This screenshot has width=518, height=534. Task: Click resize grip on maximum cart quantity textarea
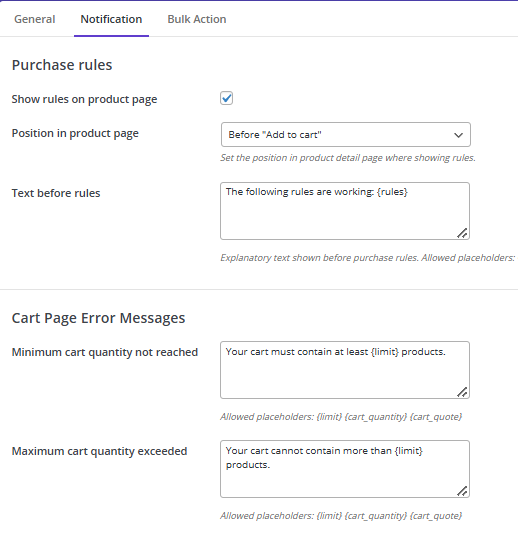[462, 491]
